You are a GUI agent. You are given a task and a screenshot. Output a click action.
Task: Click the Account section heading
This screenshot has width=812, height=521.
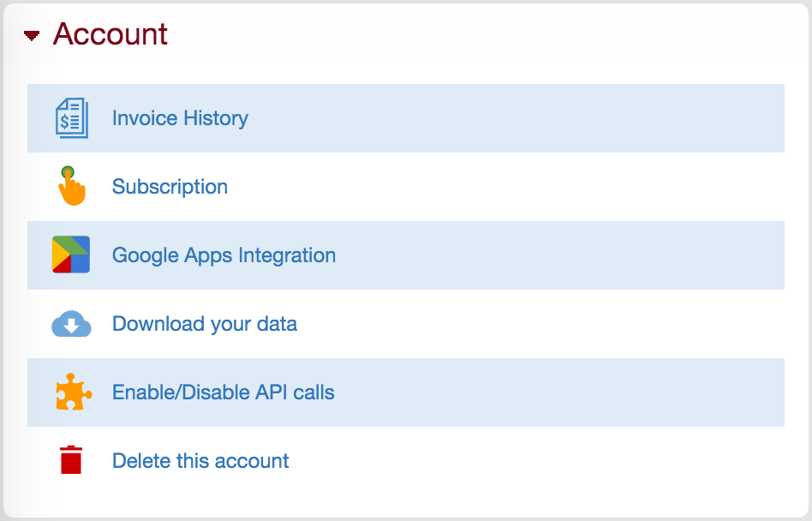(110, 34)
